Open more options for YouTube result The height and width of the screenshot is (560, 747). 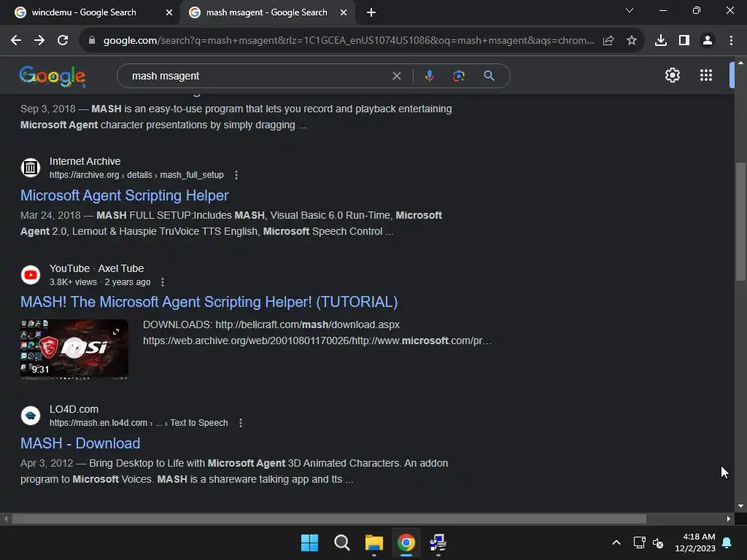pos(163,282)
